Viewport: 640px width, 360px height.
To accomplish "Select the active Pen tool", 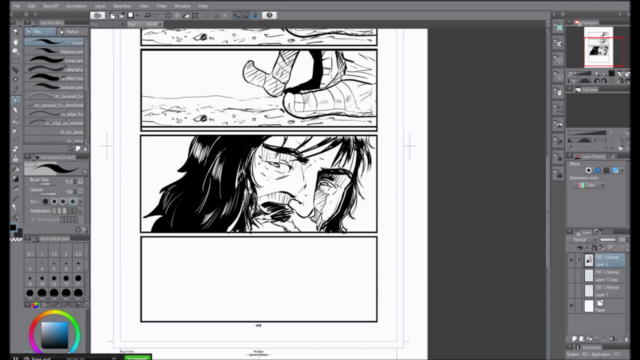I will coord(16,100).
